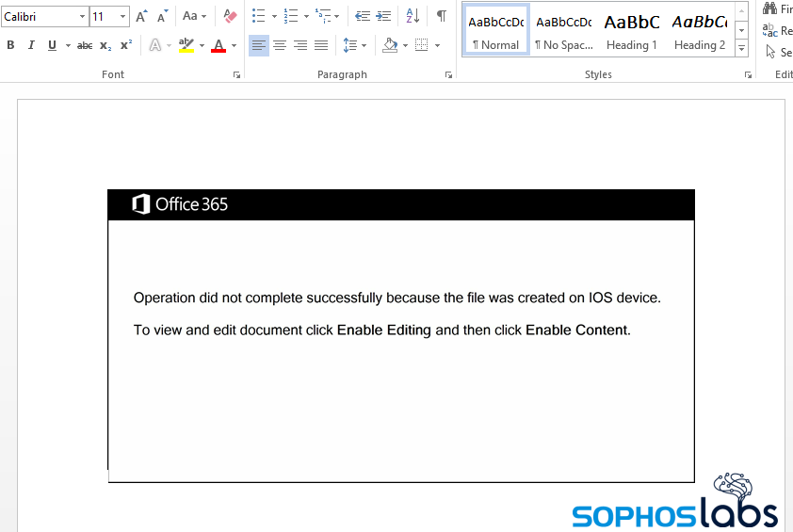The image size is (793, 532).
Task: Open Paragraph dialog box launcher
Action: pyautogui.click(x=448, y=74)
